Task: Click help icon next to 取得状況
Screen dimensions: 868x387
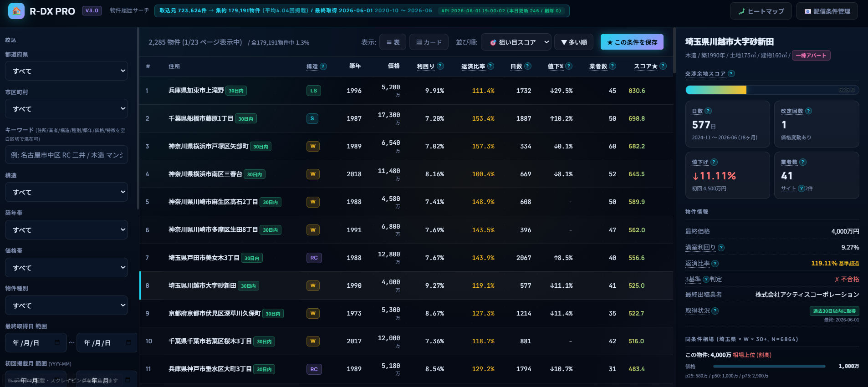Action: point(715,311)
